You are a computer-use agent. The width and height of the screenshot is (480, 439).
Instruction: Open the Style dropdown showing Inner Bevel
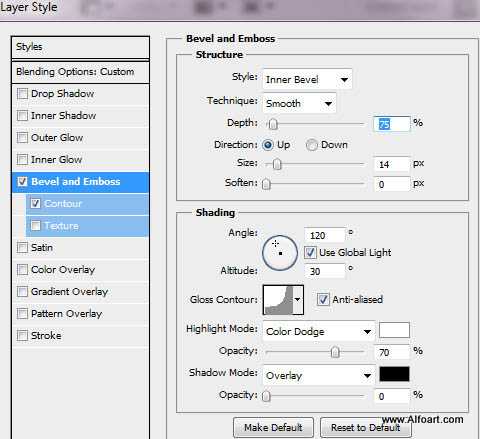click(307, 79)
